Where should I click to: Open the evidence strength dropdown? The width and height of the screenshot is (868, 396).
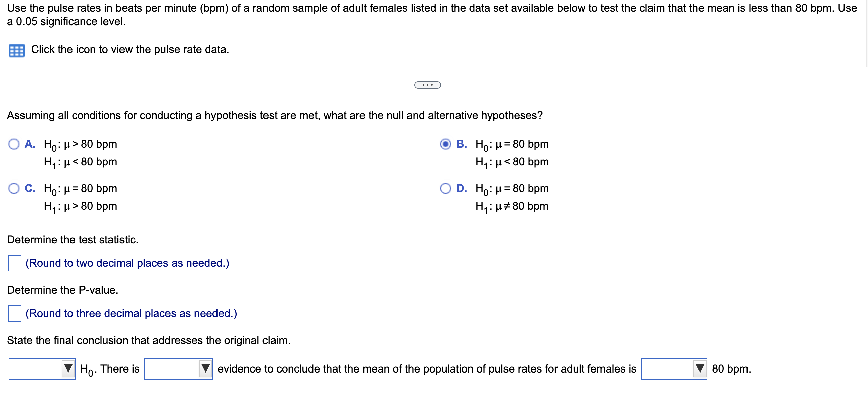coord(178,369)
